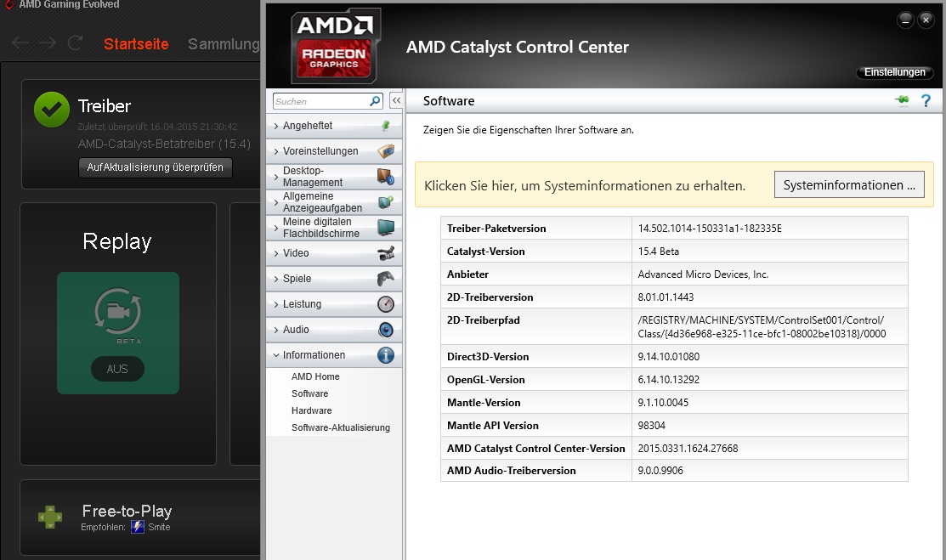Viewport: 946px width, 560px height.
Task: Click the 2D-Treiberpfad registry path value
Action: pos(762,326)
